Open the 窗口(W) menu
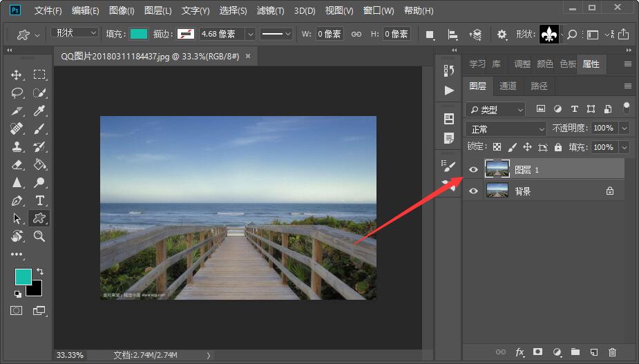This screenshot has height=364, width=639. tap(379, 10)
